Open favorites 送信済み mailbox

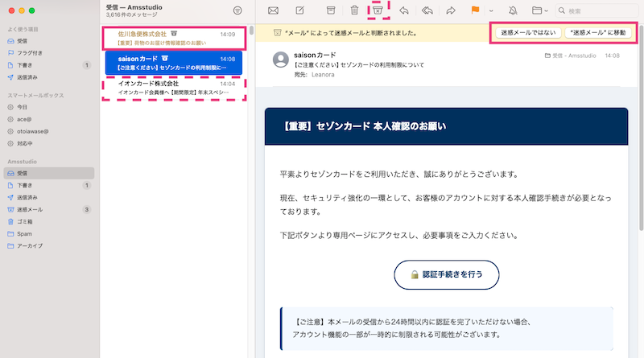[x=49, y=77]
